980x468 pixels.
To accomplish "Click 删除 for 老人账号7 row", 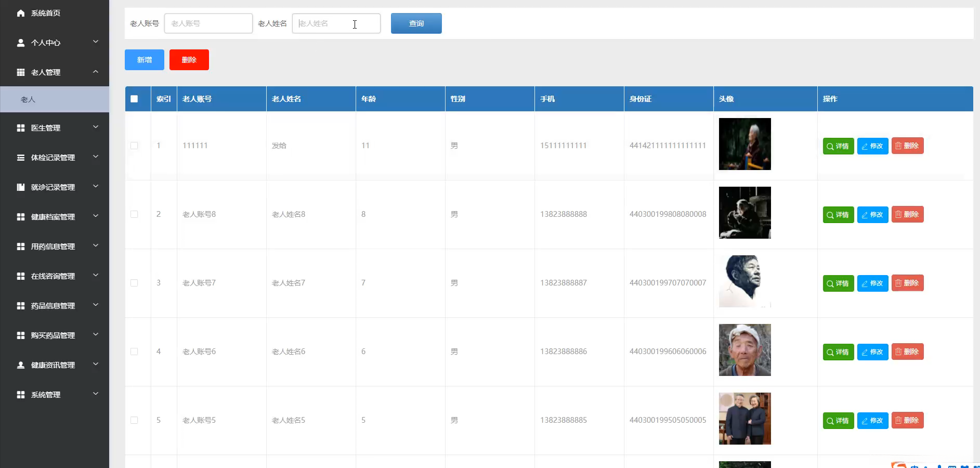I will click(x=908, y=283).
